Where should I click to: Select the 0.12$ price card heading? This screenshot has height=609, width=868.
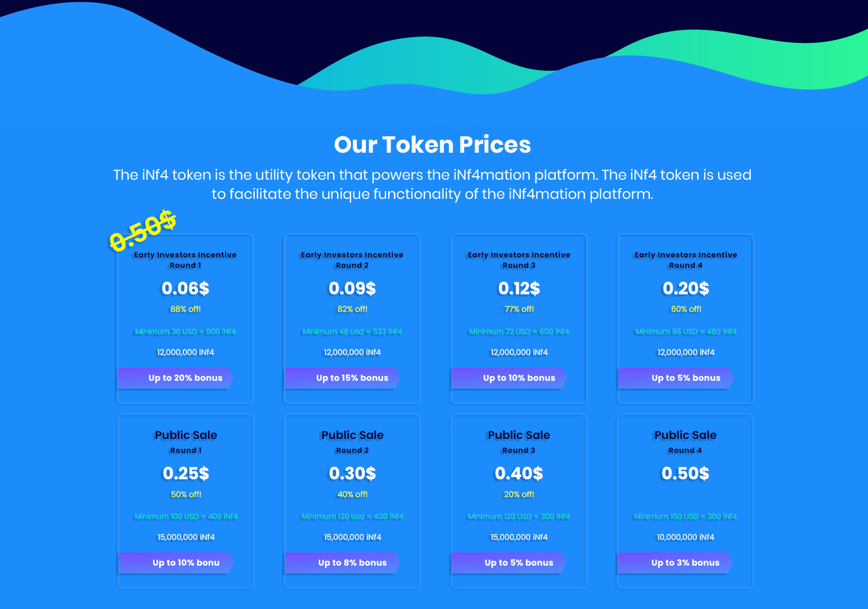(x=519, y=288)
